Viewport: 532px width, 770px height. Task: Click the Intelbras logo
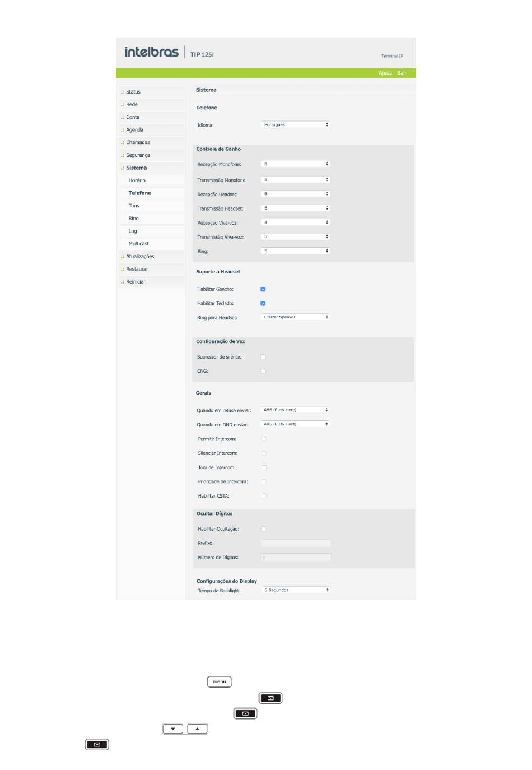[151, 52]
